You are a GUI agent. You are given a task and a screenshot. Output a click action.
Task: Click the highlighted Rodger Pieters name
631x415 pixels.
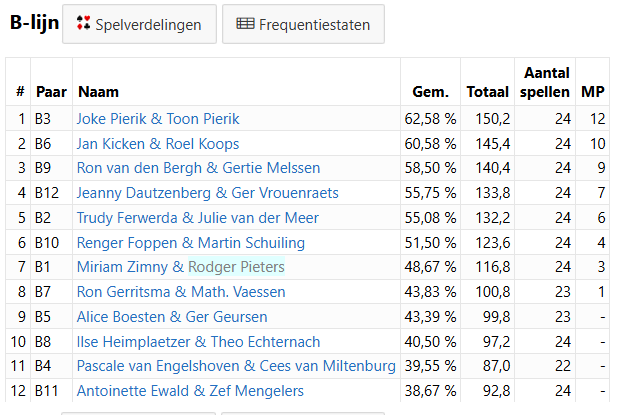point(237,267)
